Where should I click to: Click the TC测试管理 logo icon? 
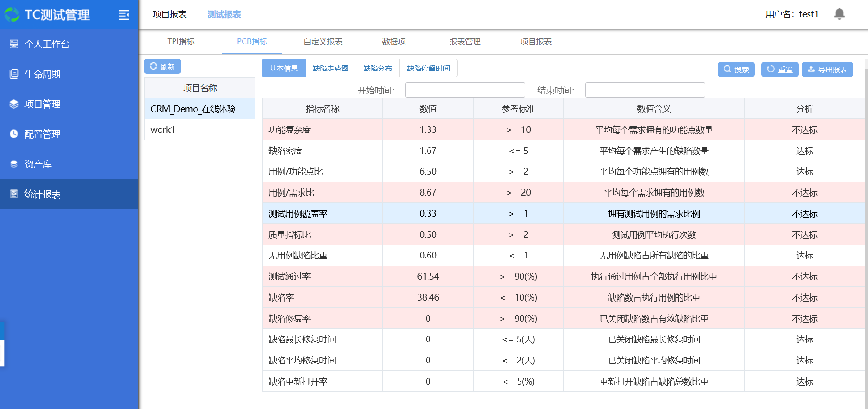coord(12,15)
